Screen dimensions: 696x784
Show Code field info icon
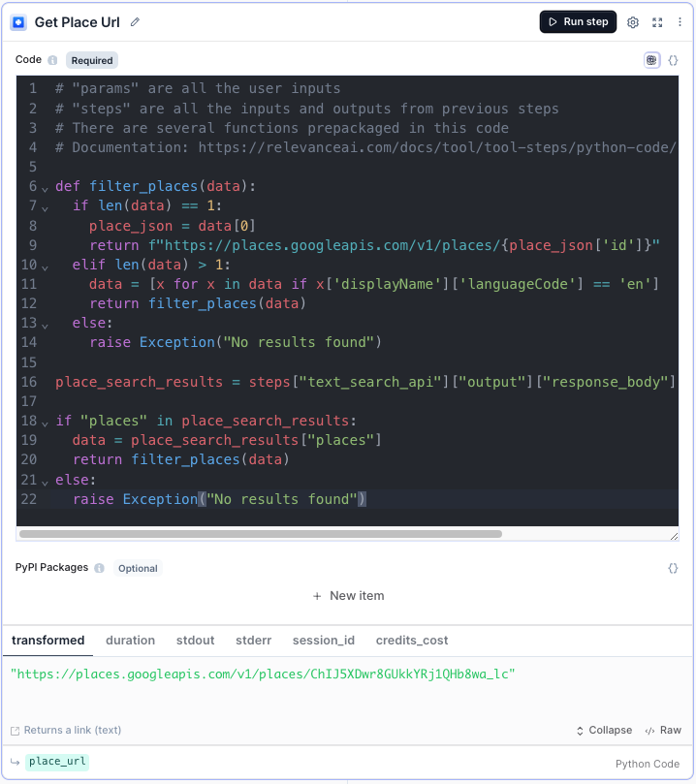(52, 60)
